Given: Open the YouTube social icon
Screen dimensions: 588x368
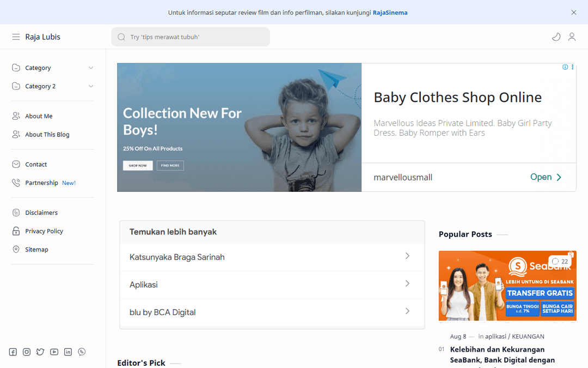Looking at the screenshot, I should (x=54, y=352).
